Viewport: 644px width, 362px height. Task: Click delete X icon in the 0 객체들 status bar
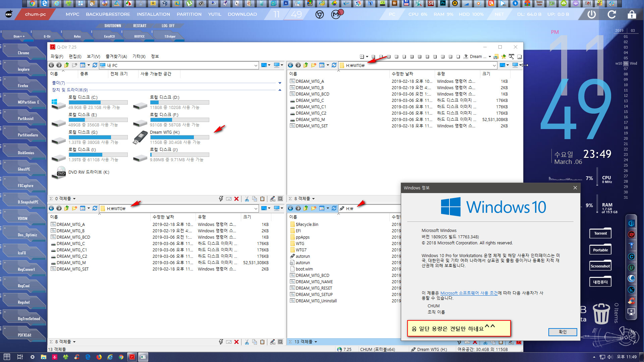point(236,199)
